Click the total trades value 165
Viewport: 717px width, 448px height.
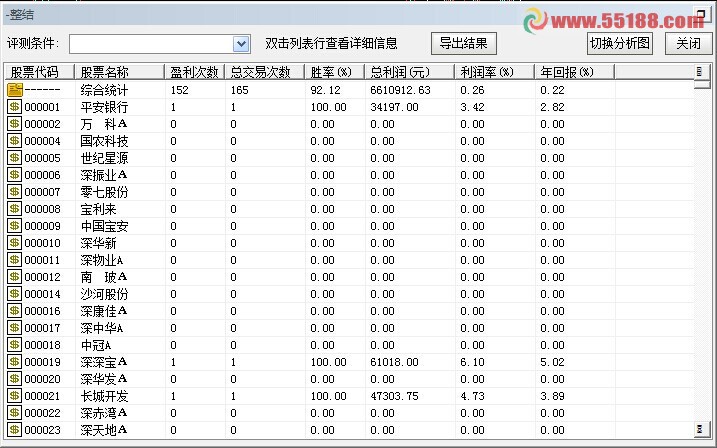point(239,90)
